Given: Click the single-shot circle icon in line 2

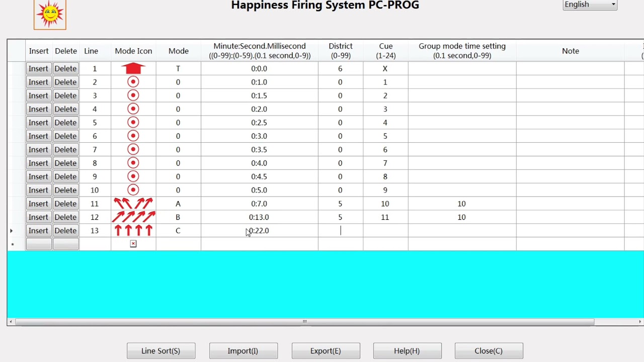Looking at the screenshot, I should click(133, 82).
